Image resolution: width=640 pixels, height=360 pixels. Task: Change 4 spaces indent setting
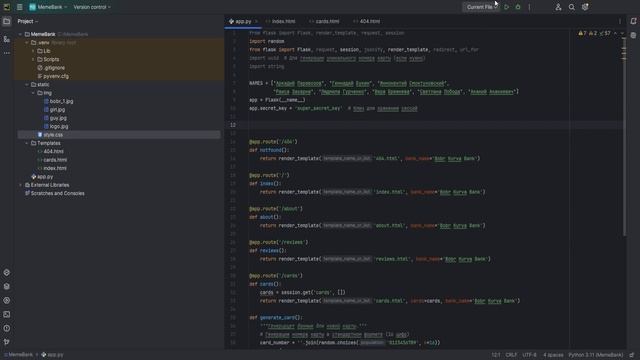tap(553, 355)
